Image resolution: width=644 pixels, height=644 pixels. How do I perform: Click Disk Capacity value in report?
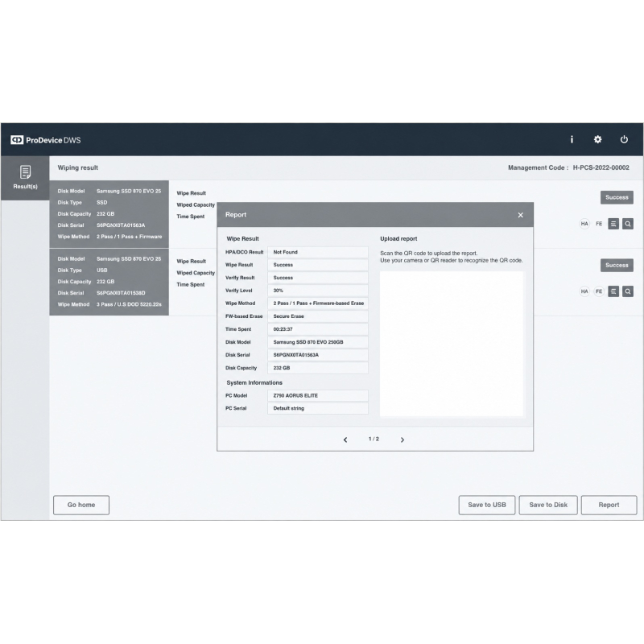317,368
